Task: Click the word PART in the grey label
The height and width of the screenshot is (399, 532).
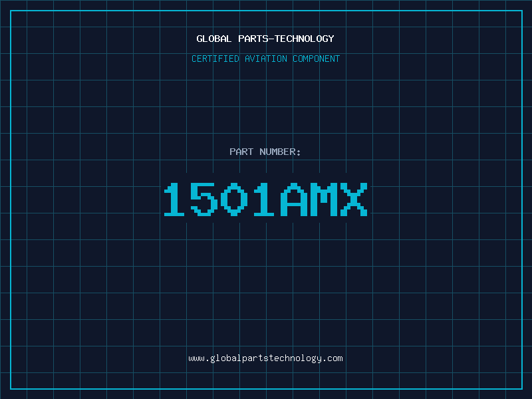Action: pyautogui.click(x=241, y=152)
